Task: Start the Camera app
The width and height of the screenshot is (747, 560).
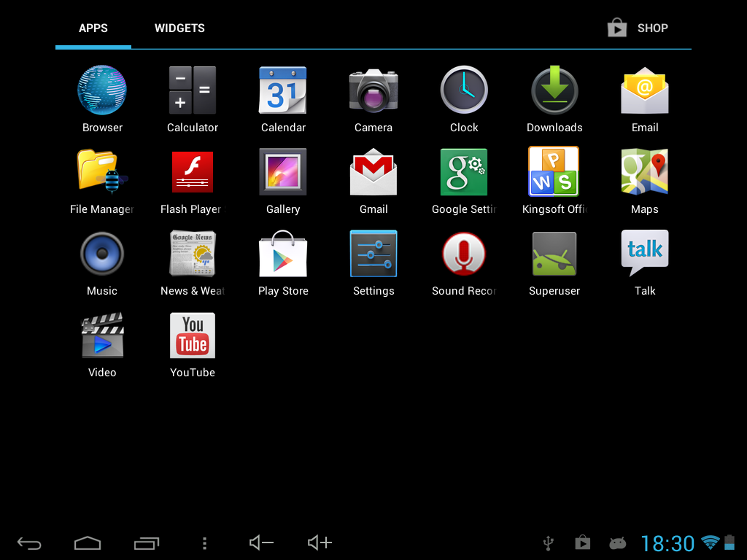Action: (373, 99)
